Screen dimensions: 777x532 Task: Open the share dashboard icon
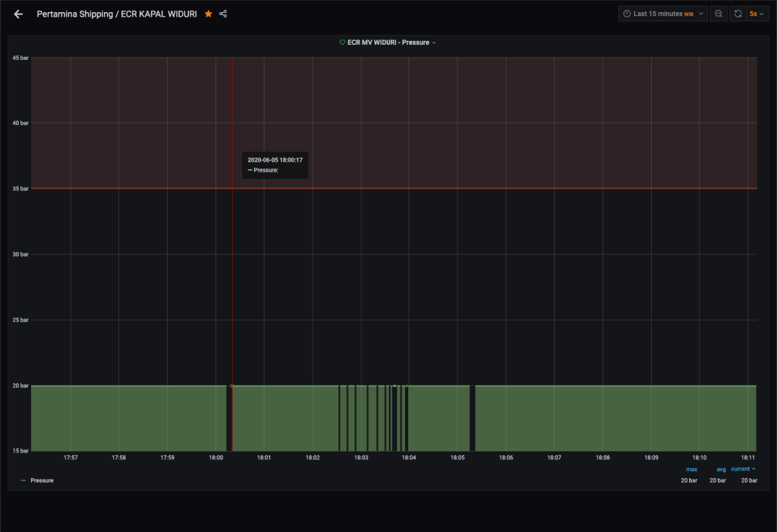coord(223,14)
